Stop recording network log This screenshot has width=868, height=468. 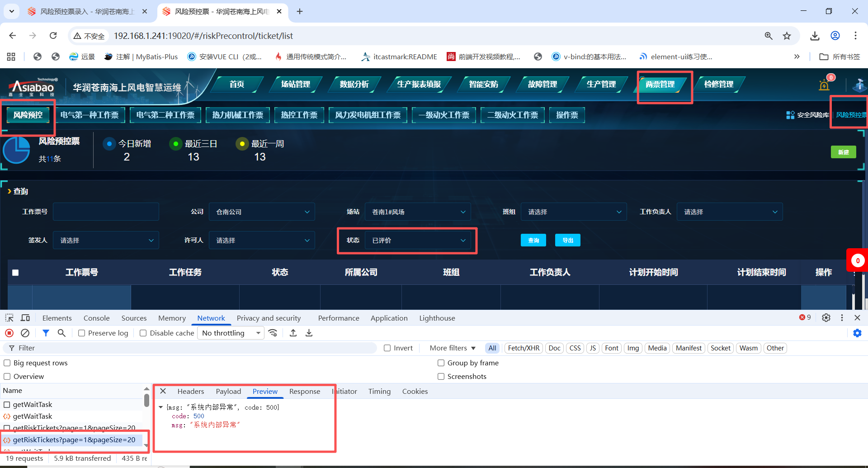click(x=9, y=333)
